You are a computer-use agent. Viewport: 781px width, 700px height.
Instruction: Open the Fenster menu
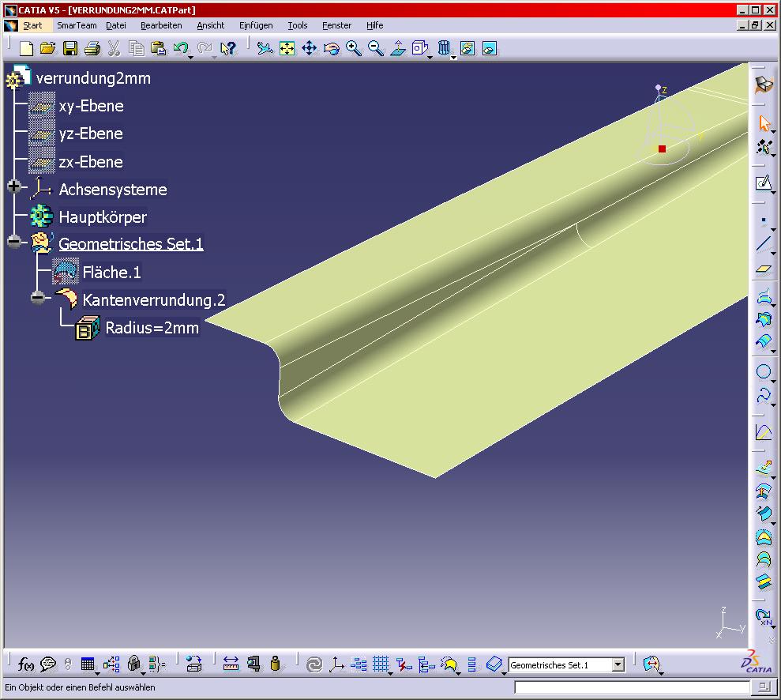coord(336,25)
